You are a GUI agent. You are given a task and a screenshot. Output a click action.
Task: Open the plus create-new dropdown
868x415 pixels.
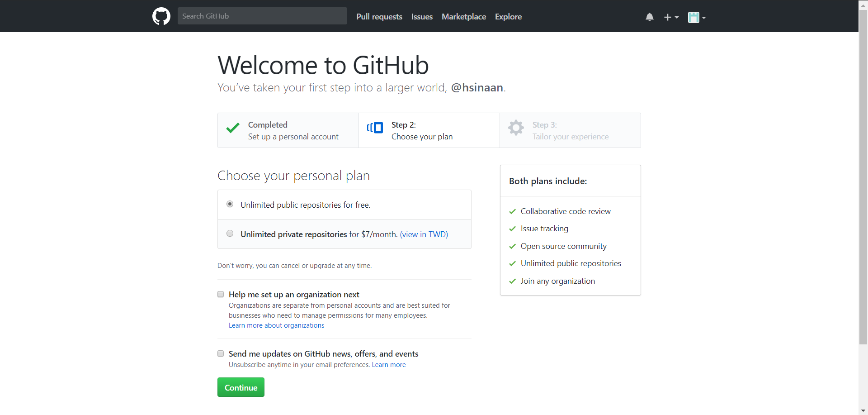(x=671, y=17)
